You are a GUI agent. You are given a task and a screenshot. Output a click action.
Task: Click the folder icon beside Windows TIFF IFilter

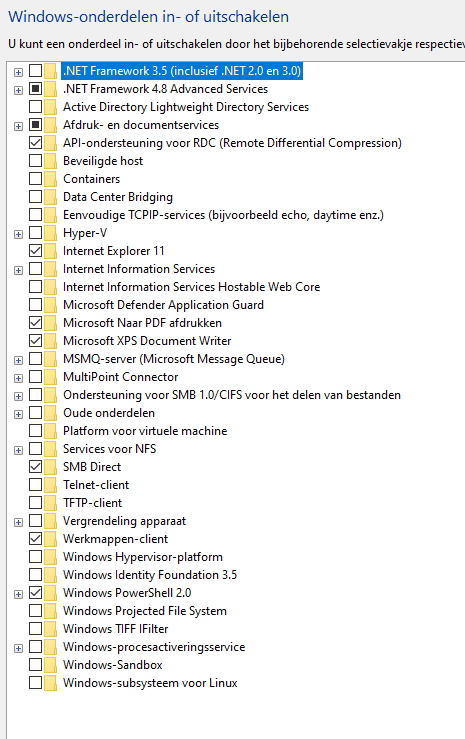pos(50,629)
